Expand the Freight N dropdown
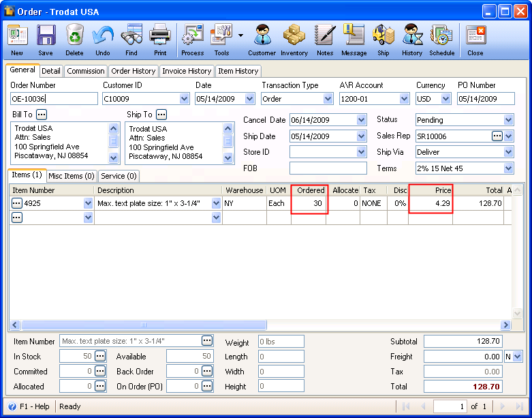 coord(518,357)
